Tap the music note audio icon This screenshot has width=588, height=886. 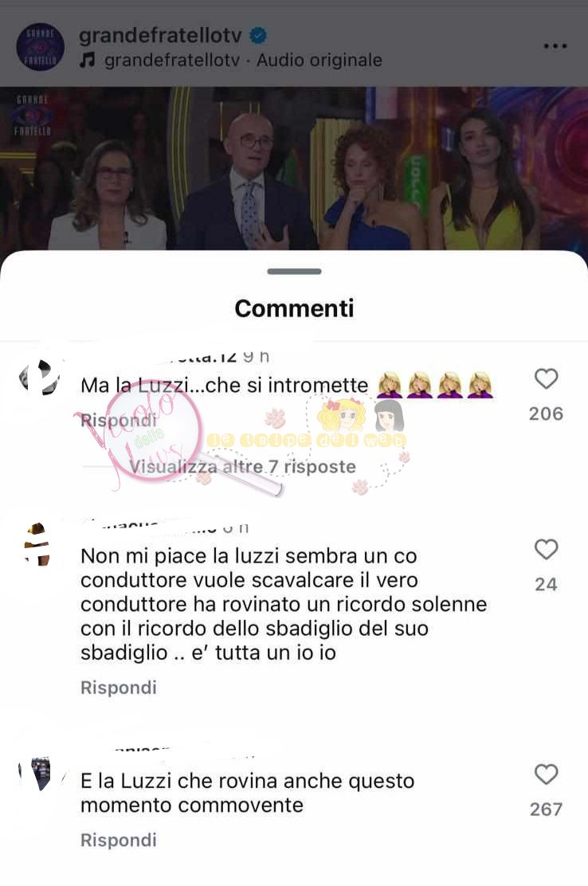coord(87,60)
